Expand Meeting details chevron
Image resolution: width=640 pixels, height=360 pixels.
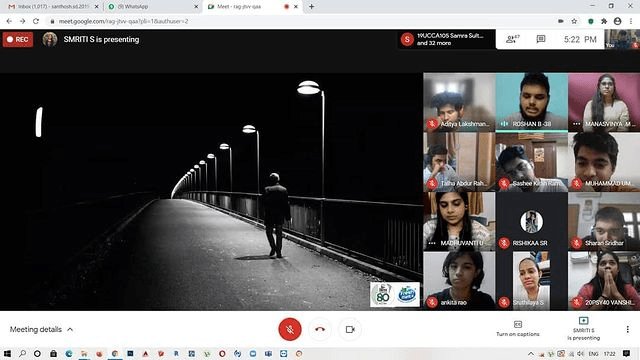[70, 329]
